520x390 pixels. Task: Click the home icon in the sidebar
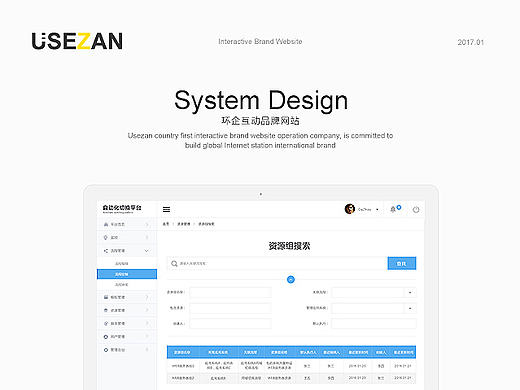point(106,224)
